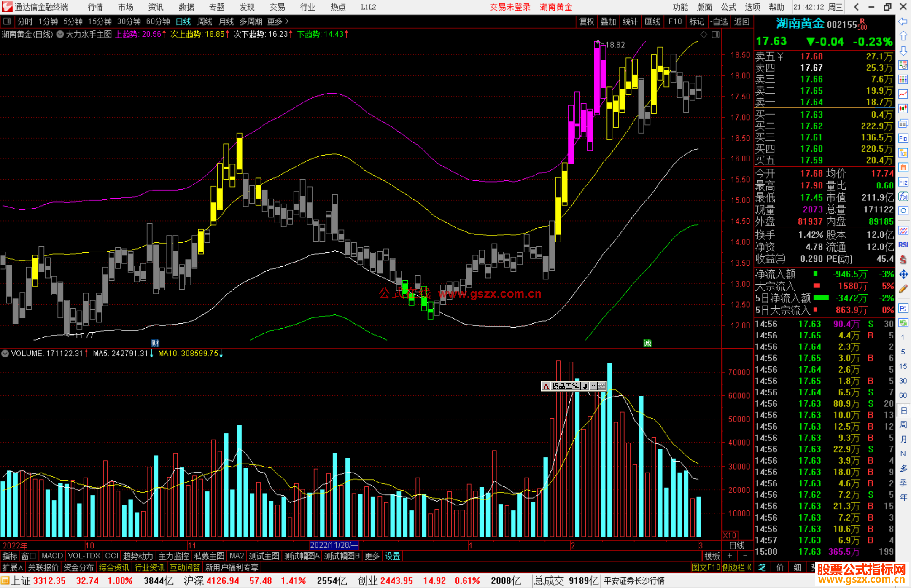Click the 复权 button
This screenshot has height=588, width=911.
pos(586,21)
